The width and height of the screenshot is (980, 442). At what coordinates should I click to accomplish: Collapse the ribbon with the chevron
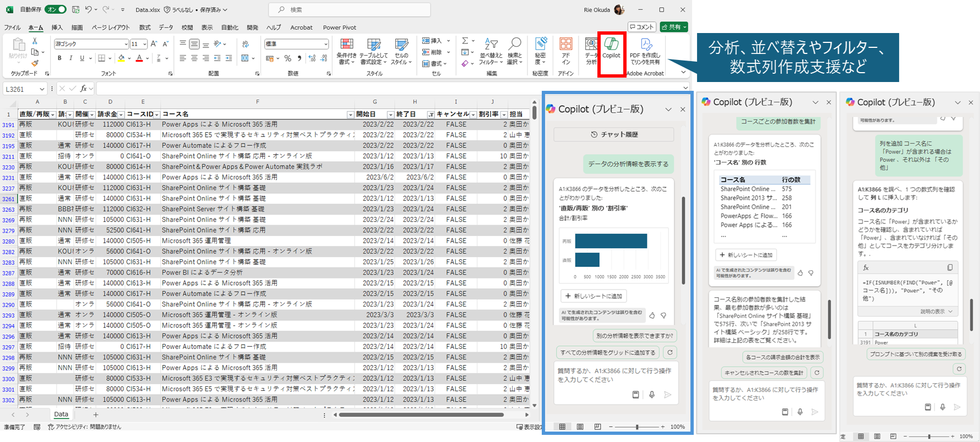click(x=683, y=72)
